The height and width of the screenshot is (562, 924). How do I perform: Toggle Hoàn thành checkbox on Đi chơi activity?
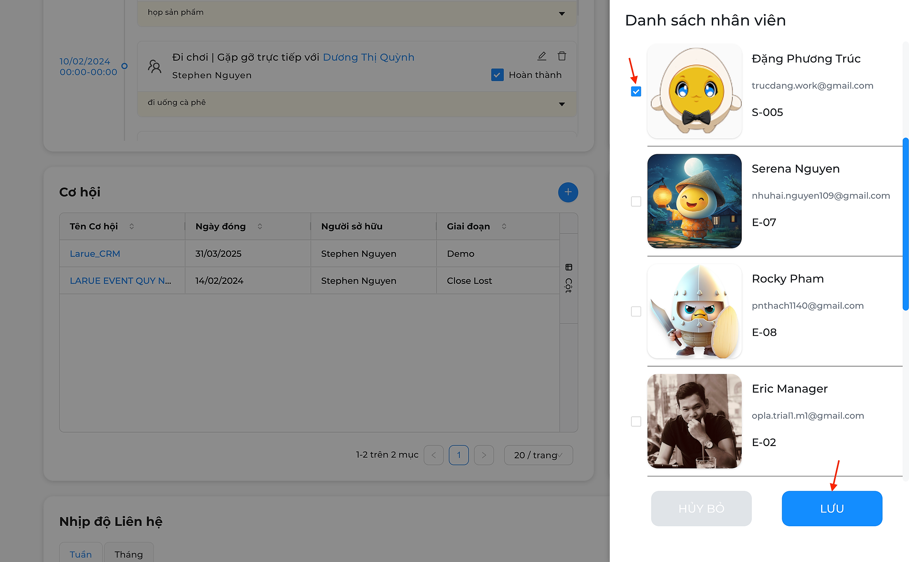pos(497,75)
